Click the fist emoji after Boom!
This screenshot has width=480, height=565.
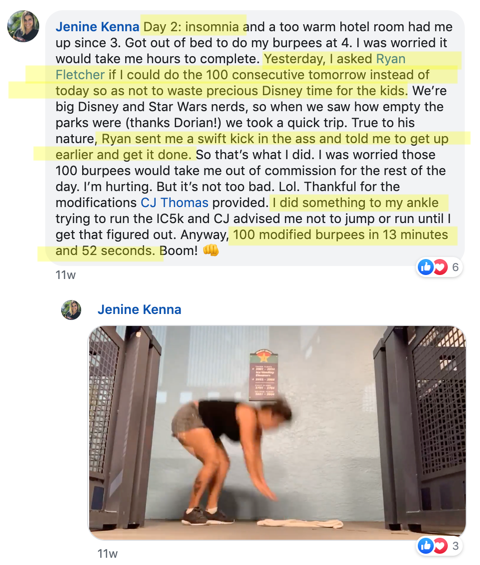click(211, 250)
